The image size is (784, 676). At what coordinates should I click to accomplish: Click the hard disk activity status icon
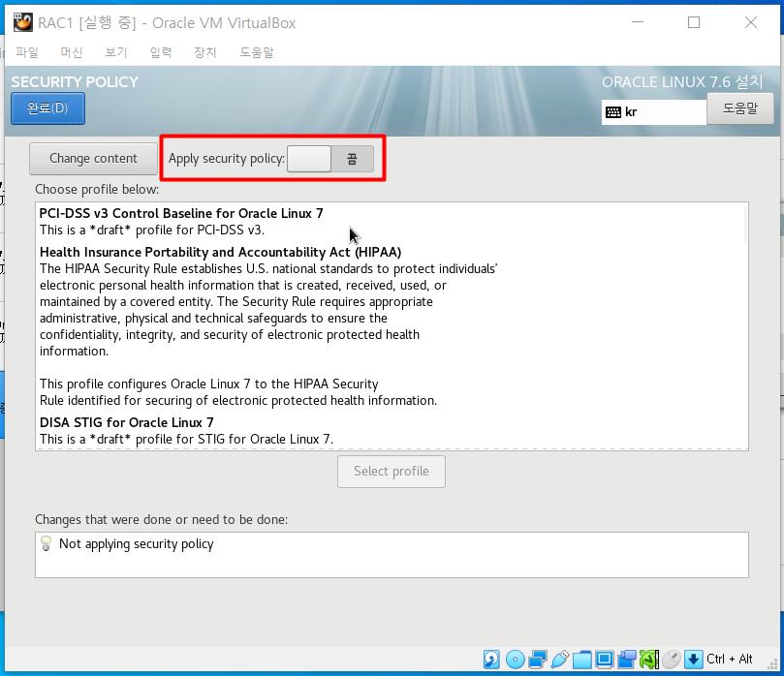pos(491,659)
